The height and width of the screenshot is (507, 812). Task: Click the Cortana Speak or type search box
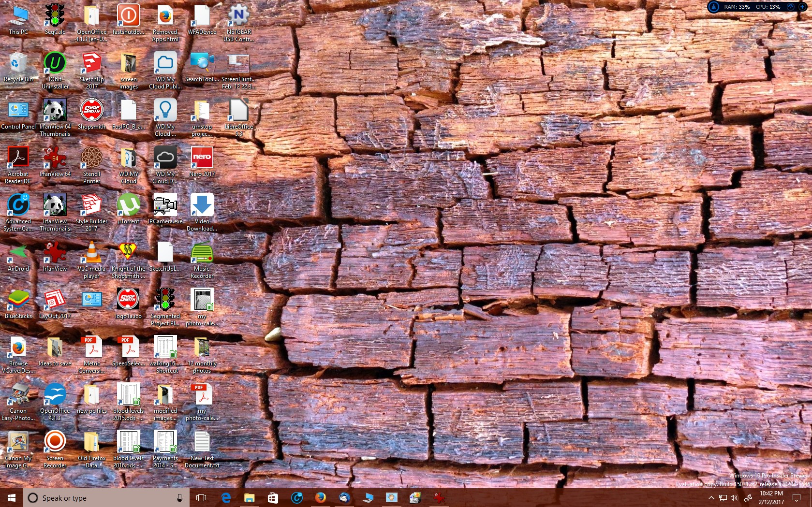click(x=106, y=498)
